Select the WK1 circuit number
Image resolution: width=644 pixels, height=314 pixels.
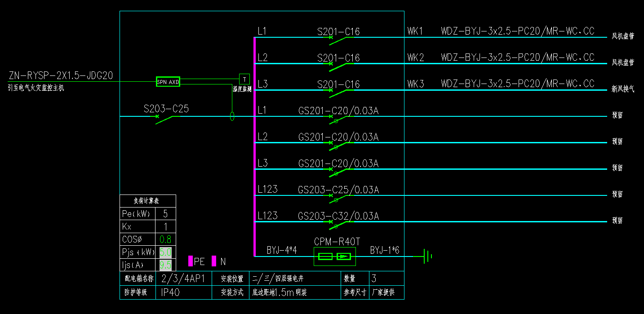click(x=416, y=31)
